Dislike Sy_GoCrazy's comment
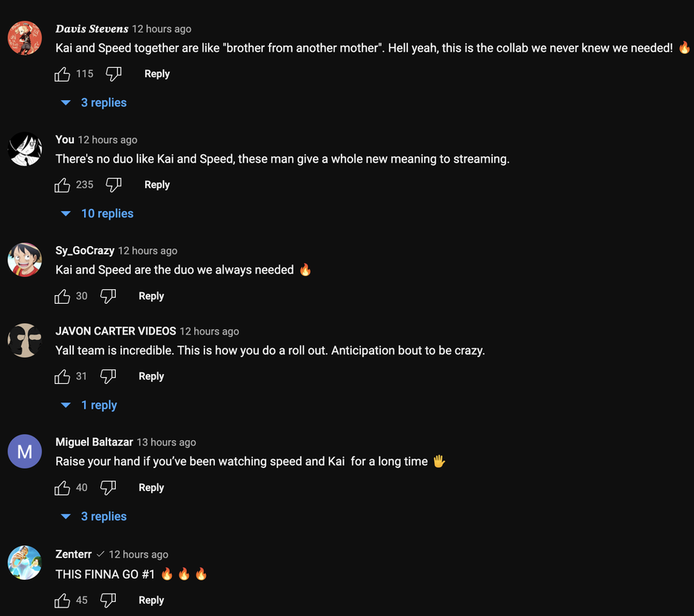This screenshot has width=694, height=616. pos(108,296)
